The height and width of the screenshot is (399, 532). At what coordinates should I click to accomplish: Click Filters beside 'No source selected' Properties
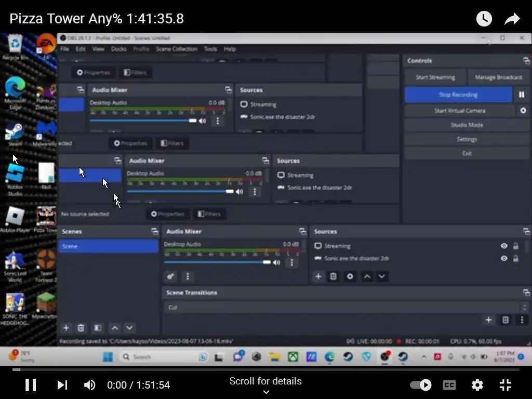(x=209, y=214)
